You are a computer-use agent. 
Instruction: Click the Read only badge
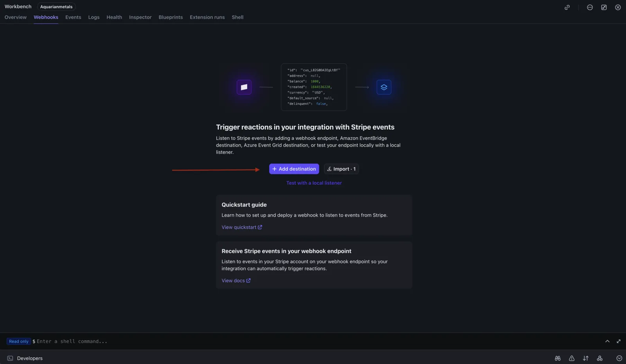[x=19, y=341]
